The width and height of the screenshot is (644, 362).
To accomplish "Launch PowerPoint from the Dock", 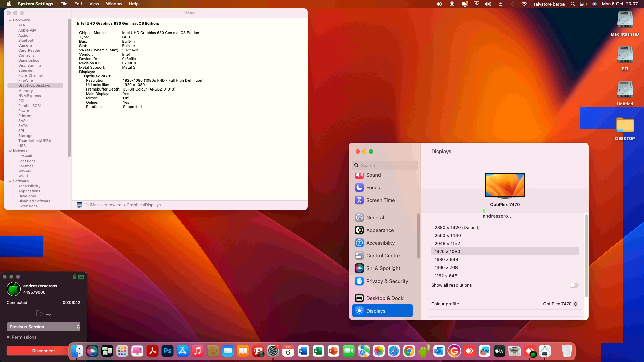I will point(333,351).
